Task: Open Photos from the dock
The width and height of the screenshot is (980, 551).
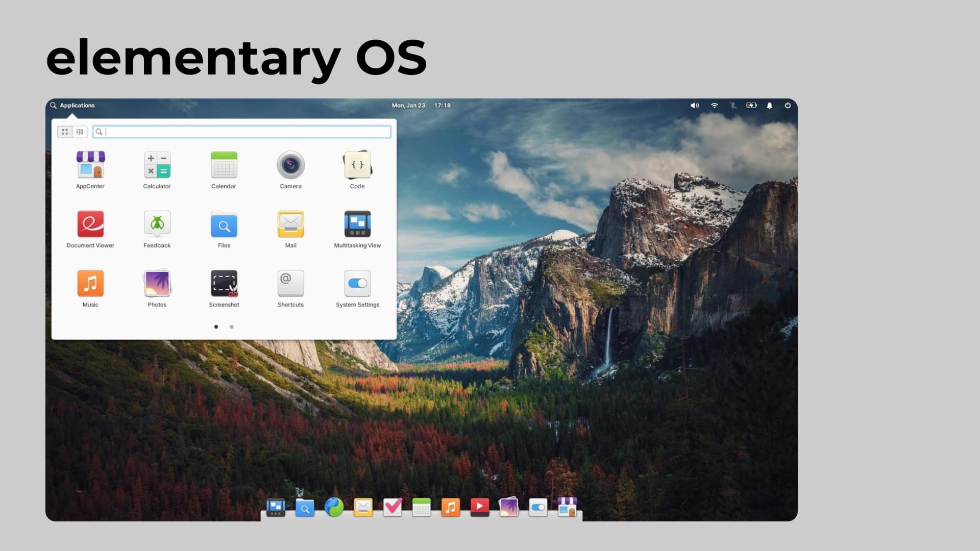Action: tap(509, 507)
